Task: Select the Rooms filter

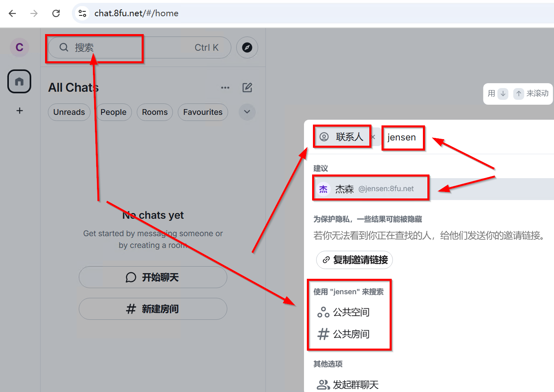Action: [x=155, y=112]
